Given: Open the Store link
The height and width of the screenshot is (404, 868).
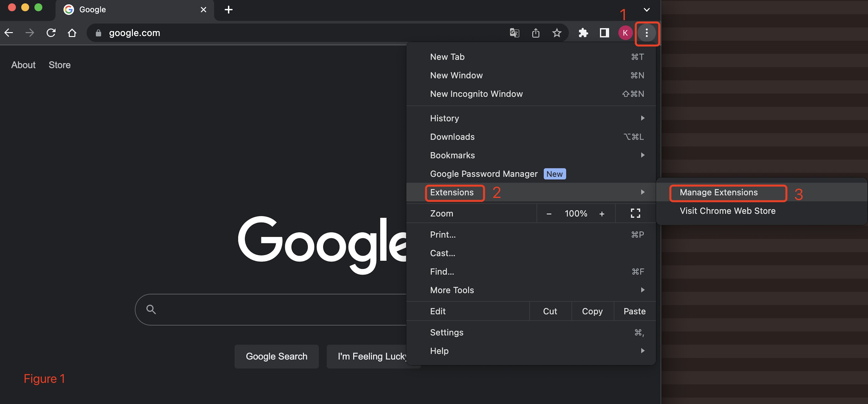Looking at the screenshot, I should 60,65.
